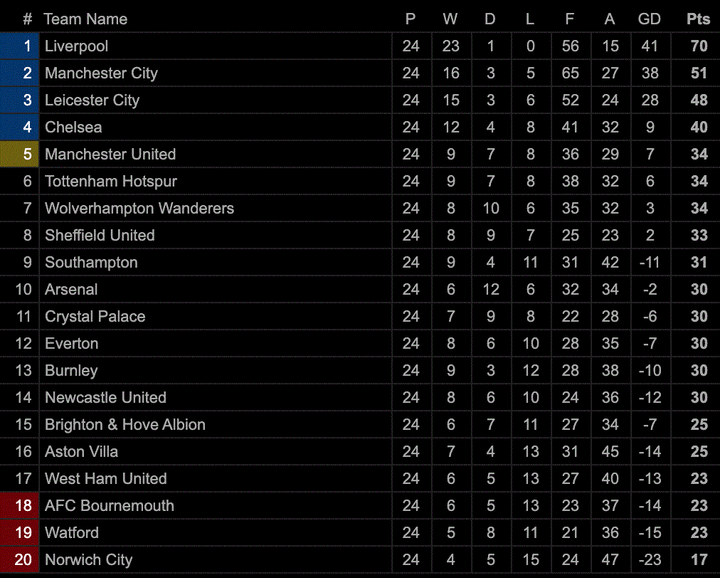Sort table by Team Name header
Screen dimensions: 720x578
coord(85,19)
